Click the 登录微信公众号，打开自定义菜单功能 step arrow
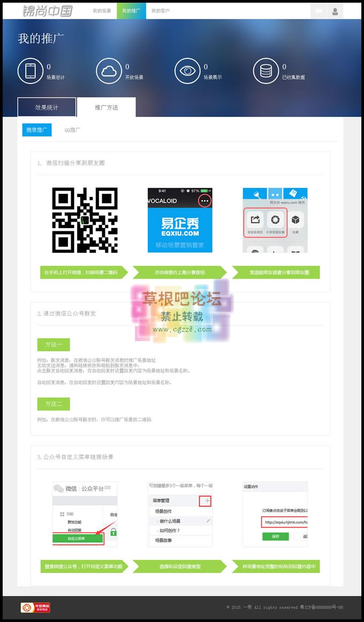 pyautogui.click(x=84, y=566)
